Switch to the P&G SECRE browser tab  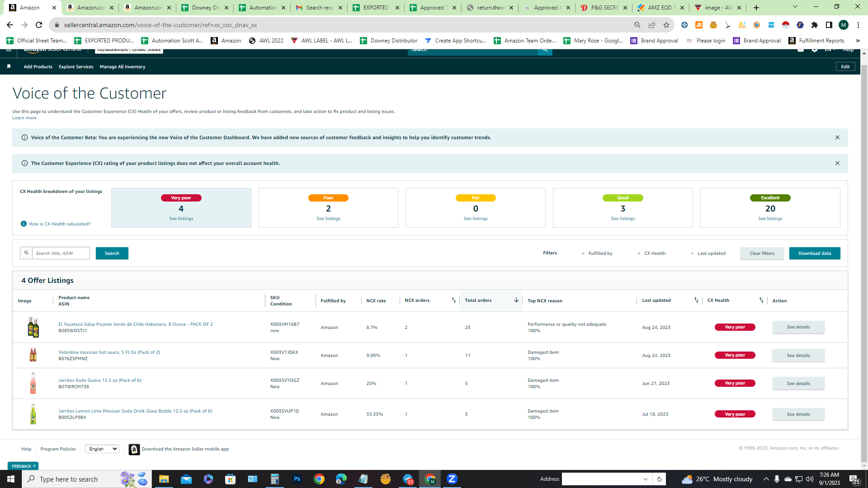pyautogui.click(x=604, y=8)
